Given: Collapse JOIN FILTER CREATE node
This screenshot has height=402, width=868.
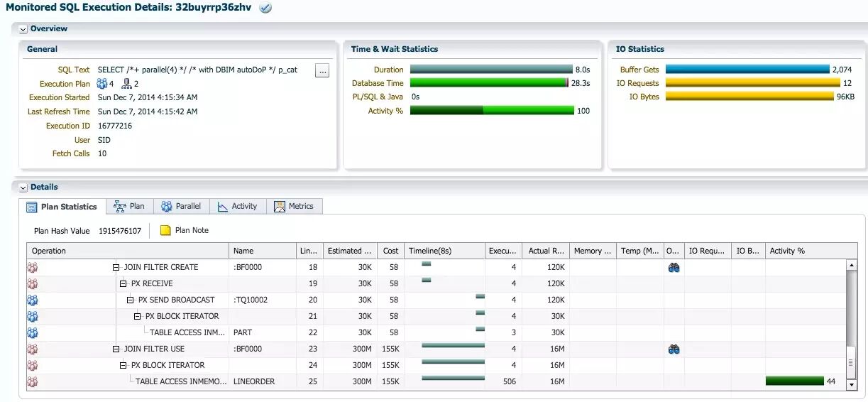Looking at the screenshot, I should tap(116, 268).
